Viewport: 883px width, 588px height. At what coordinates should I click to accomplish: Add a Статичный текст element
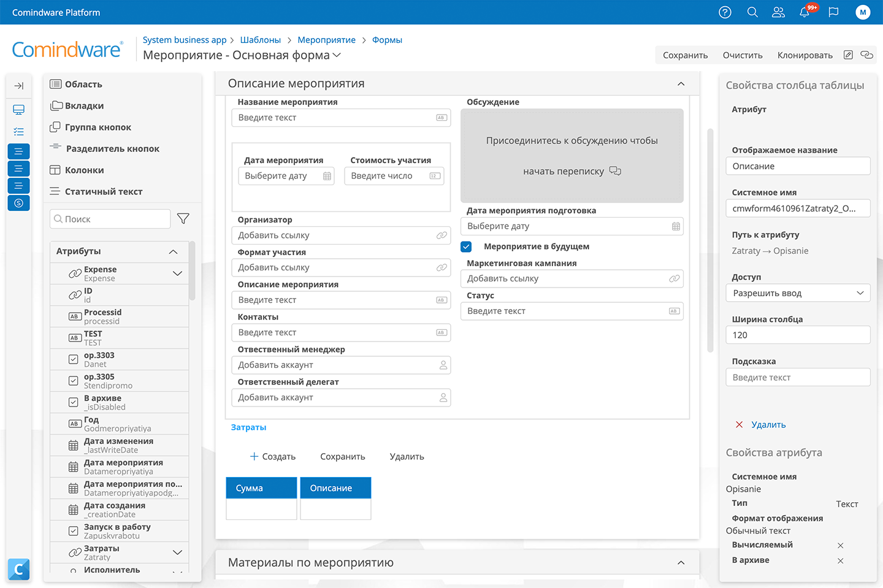pos(96,191)
